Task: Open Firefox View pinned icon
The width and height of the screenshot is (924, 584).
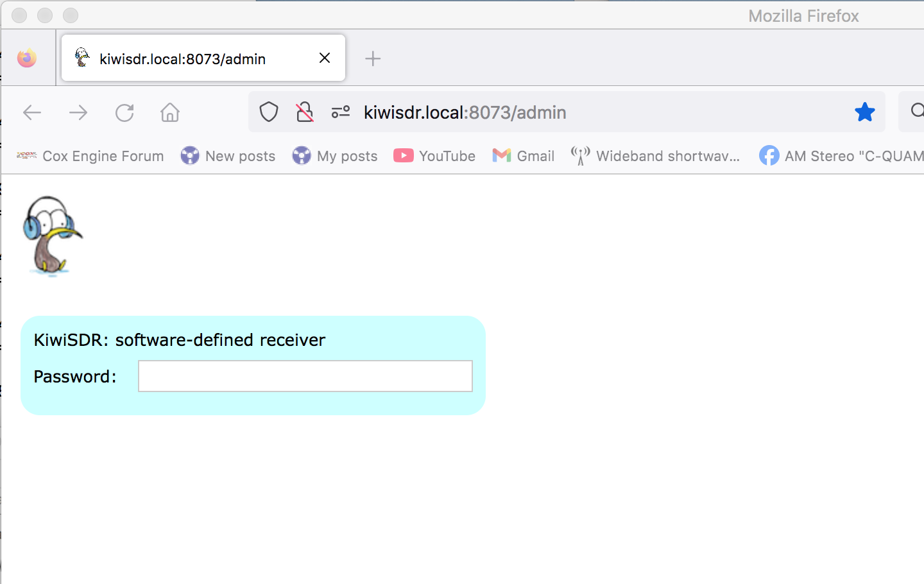Action: (x=27, y=58)
